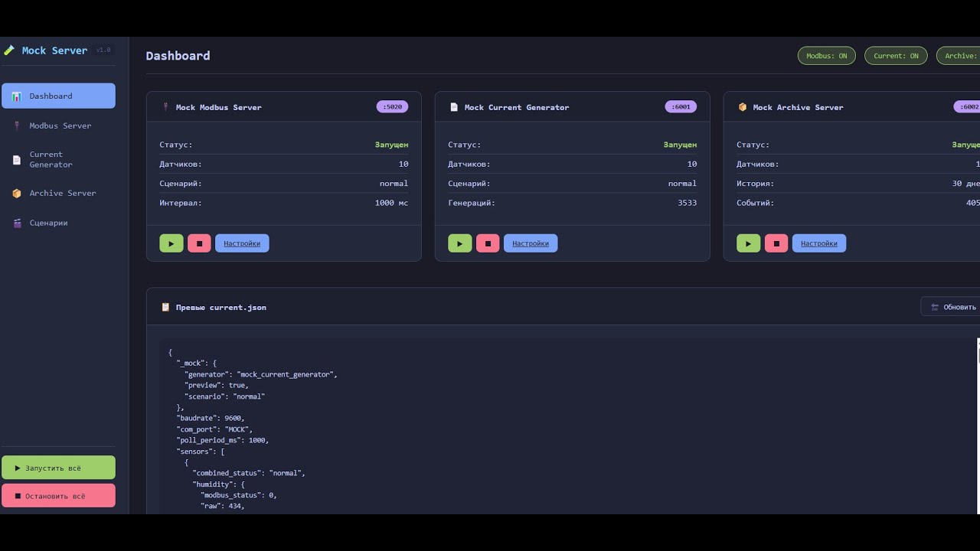Image resolution: width=980 pixels, height=551 pixels.
Task: Click the "com_port": "MOCK" line
Action: [x=214, y=429]
